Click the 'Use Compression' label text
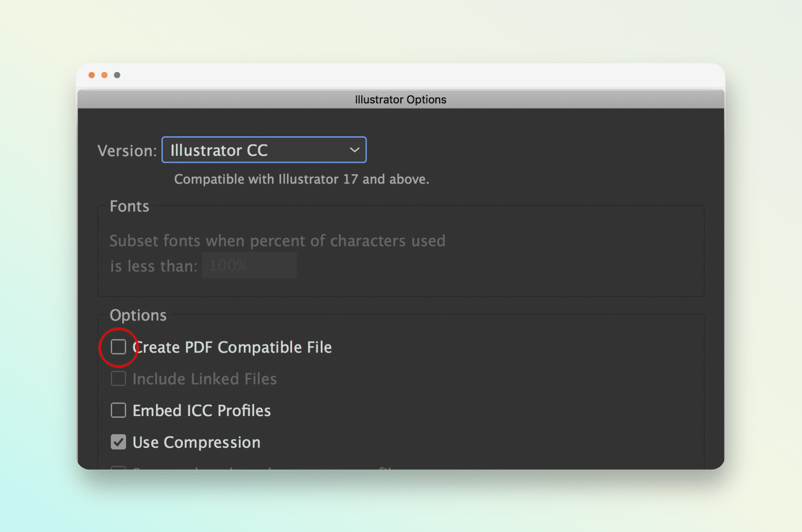The image size is (802, 532). (x=196, y=442)
